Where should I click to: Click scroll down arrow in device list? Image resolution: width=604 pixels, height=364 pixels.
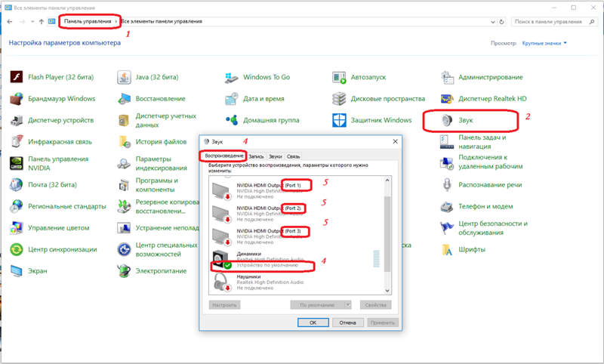tap(387, 291)
